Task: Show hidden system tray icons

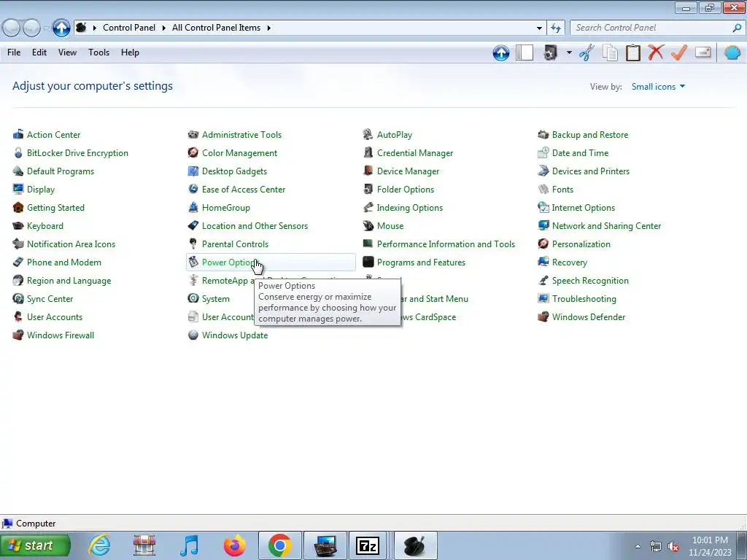Action: click(x=638, y=546)
